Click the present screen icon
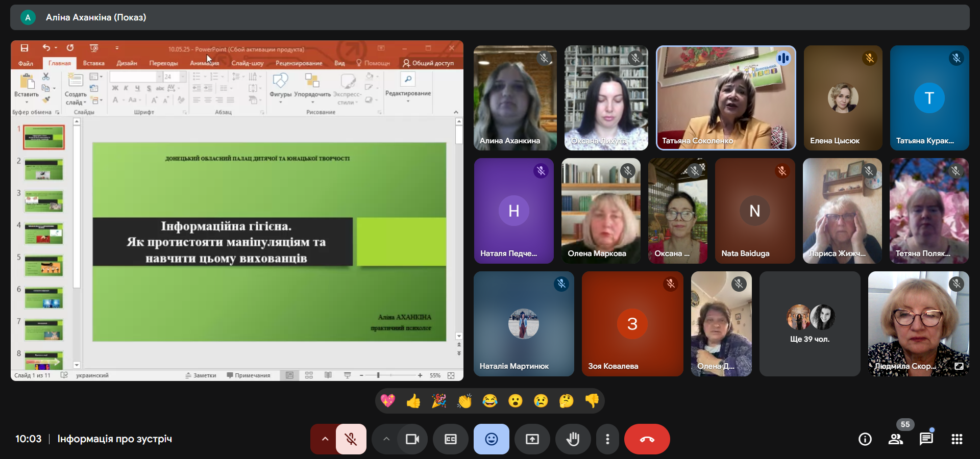 [532, 439]
